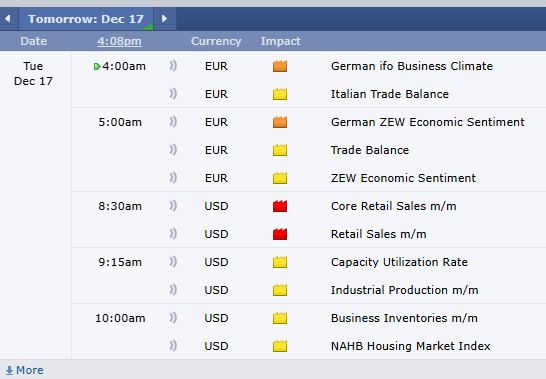Click yellow impact icon for Industrial Production m/m
The height and width of the screenshot is (379, 546).
[280, 290]
